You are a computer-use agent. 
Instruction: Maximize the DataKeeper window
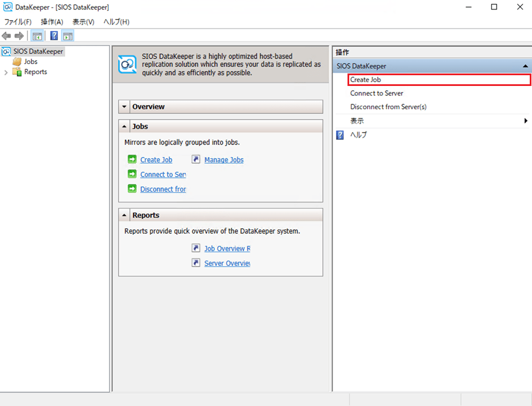click(x=494, y=7)
